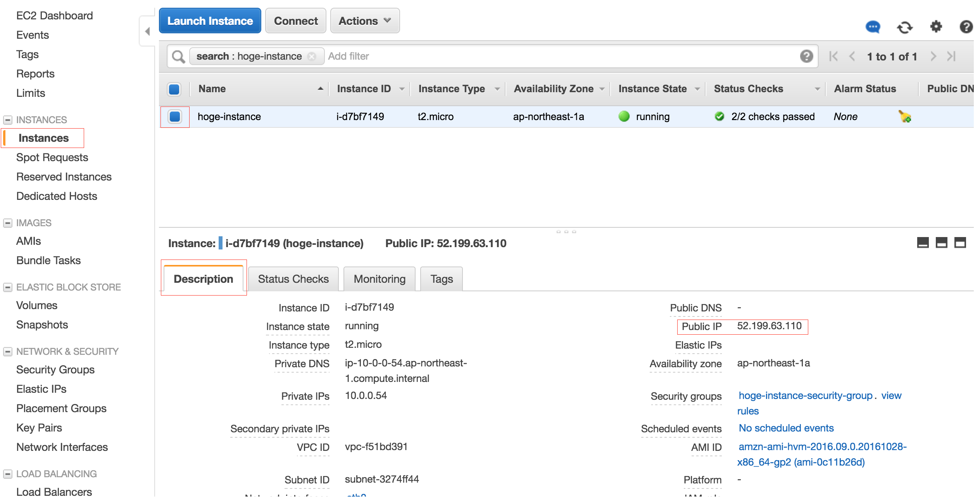Go to first page of results
Viewport: 980px width, 502px height.
click(x=833, y=57)
